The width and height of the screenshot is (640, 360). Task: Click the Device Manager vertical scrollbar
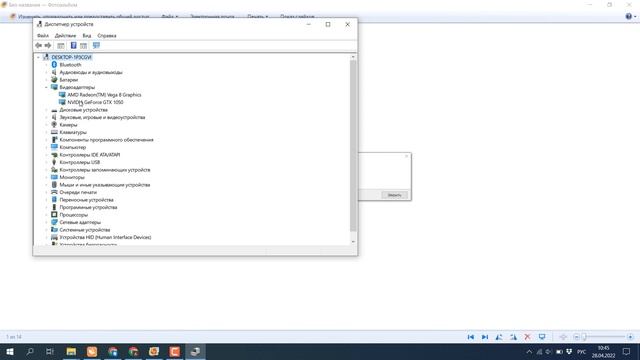(x=353, y=145)
